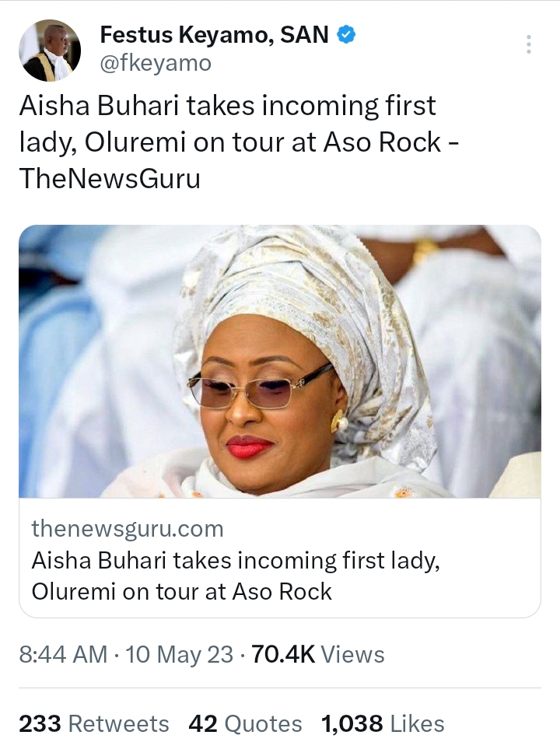
Task: Click the word 'Likes' beside 1,038
Action: [x=417, y=724]
